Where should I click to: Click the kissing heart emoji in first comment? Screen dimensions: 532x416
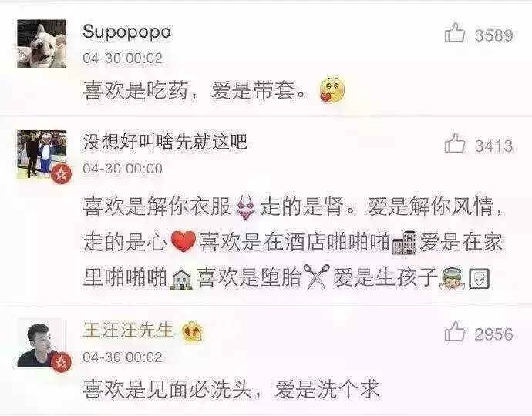point(332,90)
